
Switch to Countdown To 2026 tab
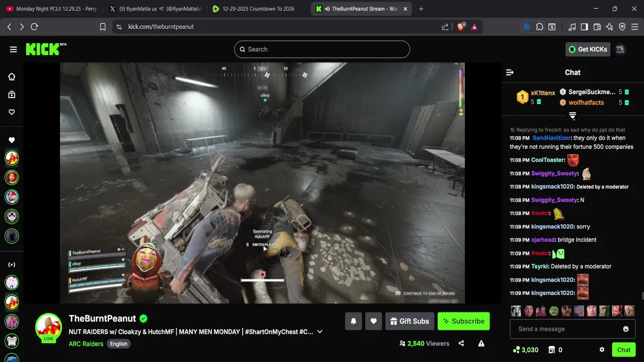tap(258, 9)
